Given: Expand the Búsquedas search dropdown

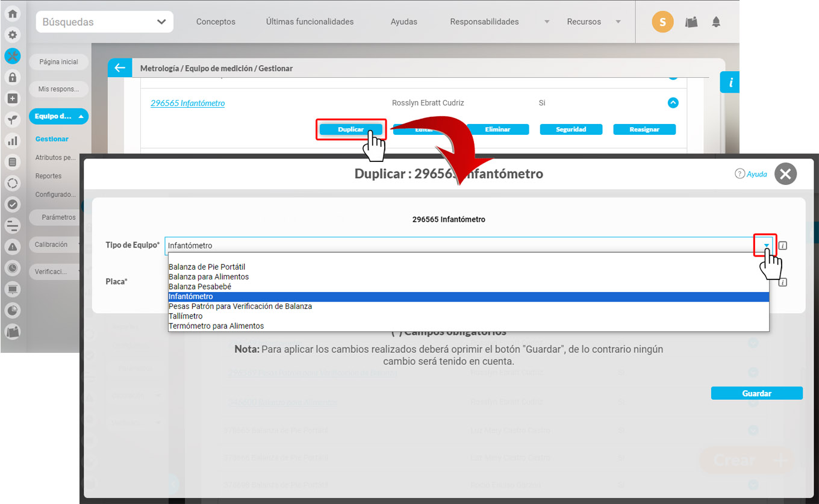Looking at the screenshot, I should (161, 22).
